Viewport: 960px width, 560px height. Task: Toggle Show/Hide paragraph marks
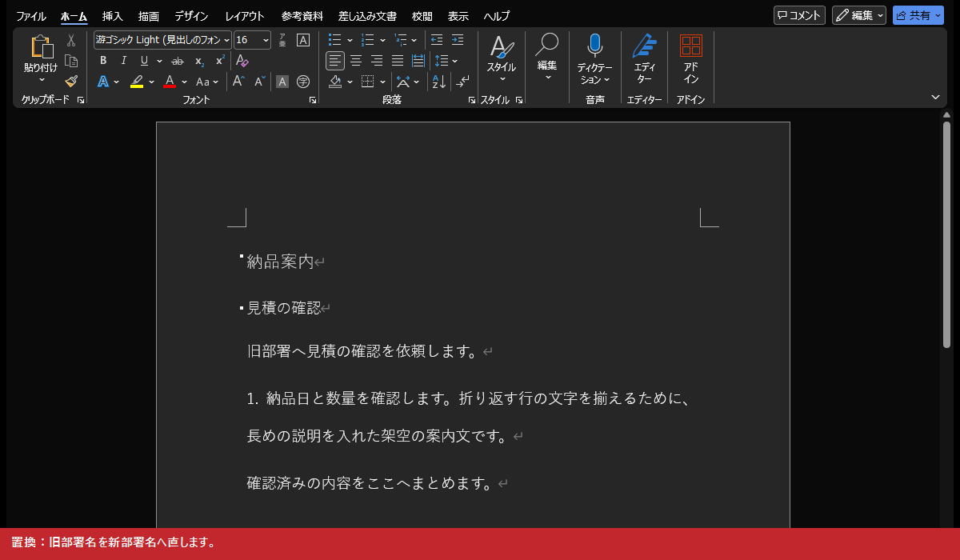pyautogui.click(x=463, y=82)
